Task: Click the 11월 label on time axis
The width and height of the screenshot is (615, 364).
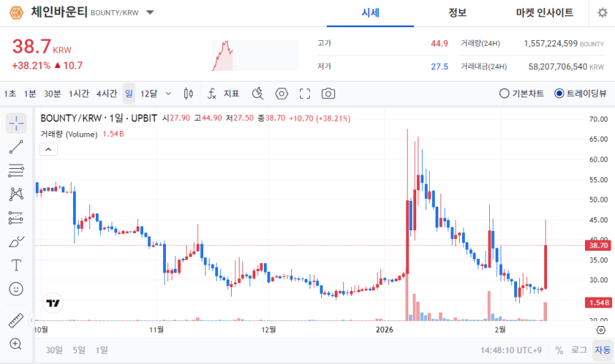Action: (x=157, y=330)
